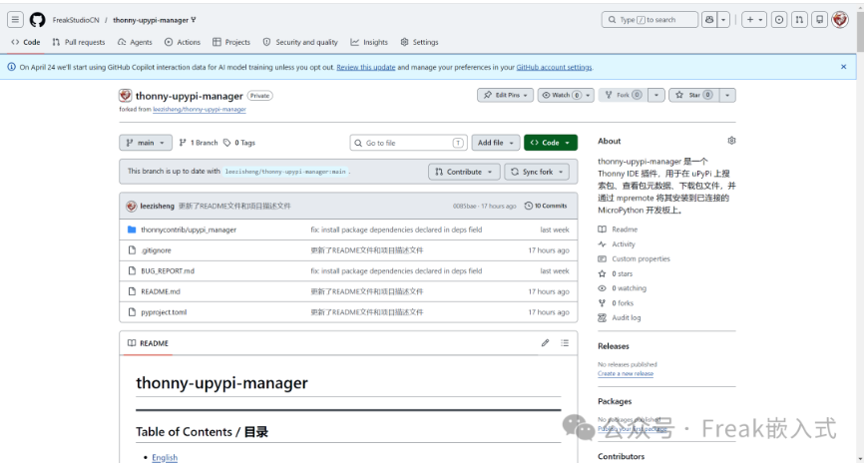Image resolution: width=868 pixels, height=473 pixels.
Task: Open the green Code dropdown button
Action: (x=551, y=143)
